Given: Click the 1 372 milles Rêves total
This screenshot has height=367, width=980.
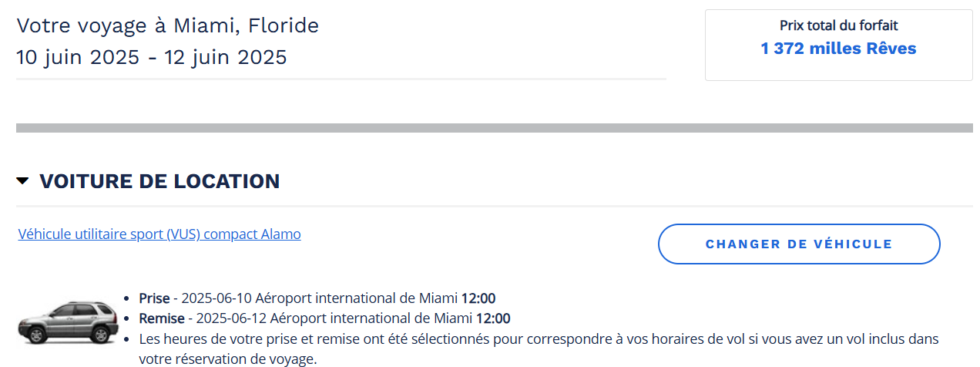Looking at the screenshot, I should click(x=838, y=49).
